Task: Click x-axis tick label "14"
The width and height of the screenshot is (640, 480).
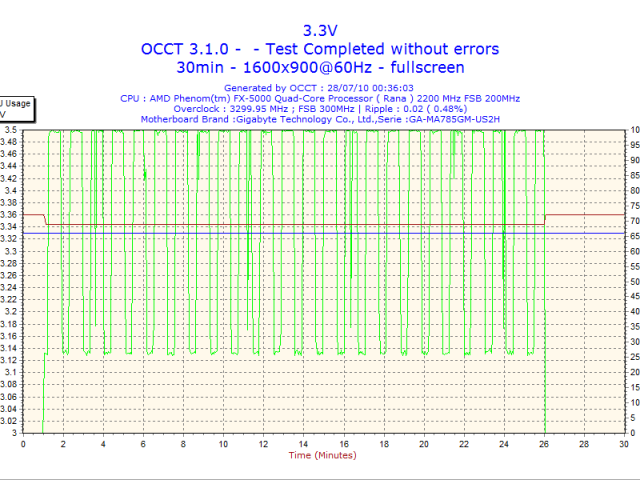Action: coord(303,444)
